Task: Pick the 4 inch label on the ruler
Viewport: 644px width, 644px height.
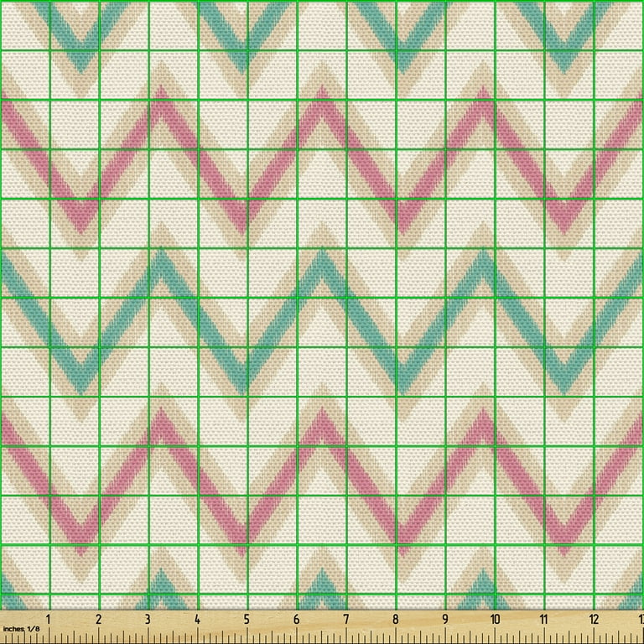Action: click(197, 621)
